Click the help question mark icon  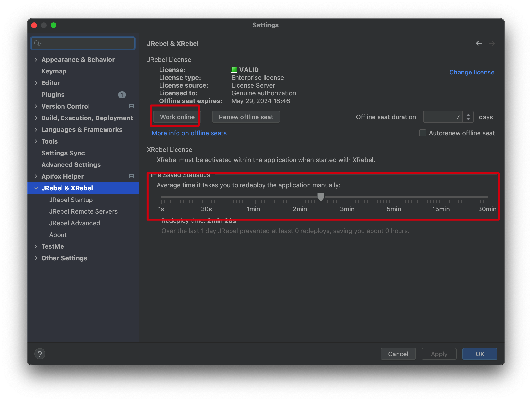[40, 354]
